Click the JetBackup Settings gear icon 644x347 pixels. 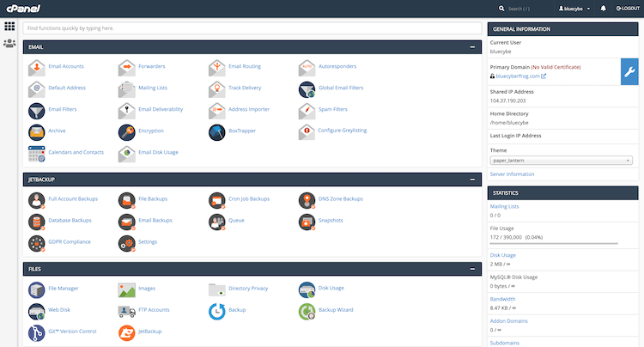(126, 244)
